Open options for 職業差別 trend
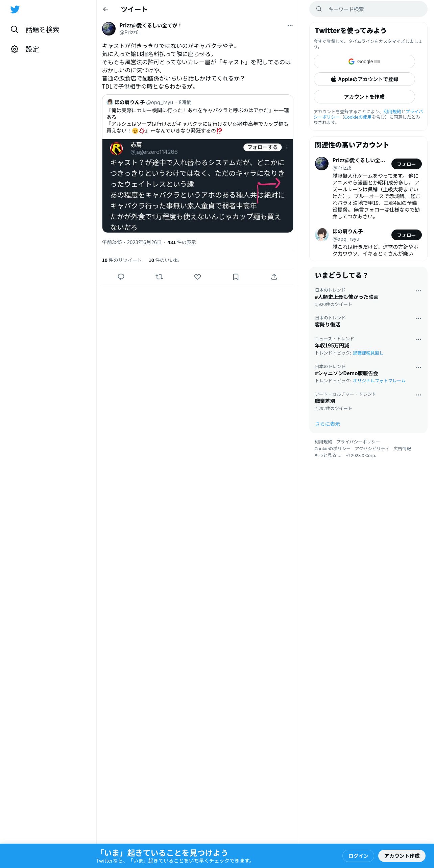Screen dimensions: 434x868 tap(418, 395)
